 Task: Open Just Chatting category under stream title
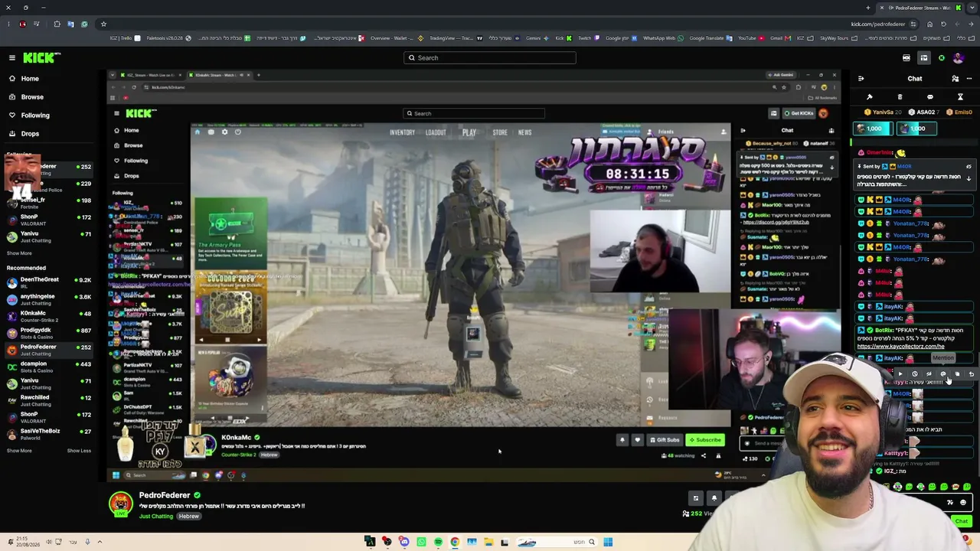(x=156, y=517)
